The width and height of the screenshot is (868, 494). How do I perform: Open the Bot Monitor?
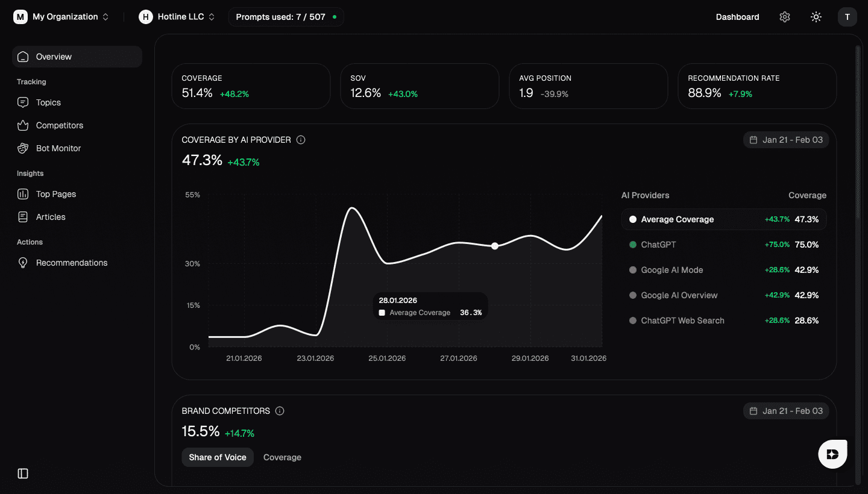(x=57, y=148)
